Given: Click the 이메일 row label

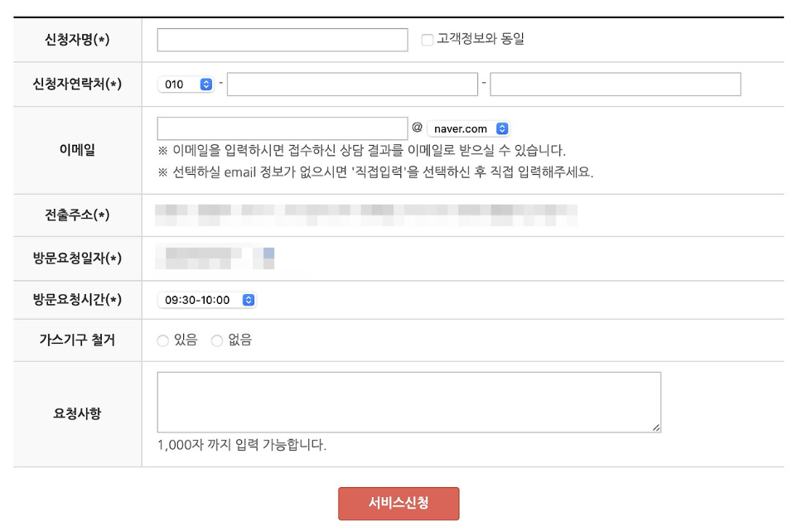Looking at the screenshot, I should tap(75, 149).
